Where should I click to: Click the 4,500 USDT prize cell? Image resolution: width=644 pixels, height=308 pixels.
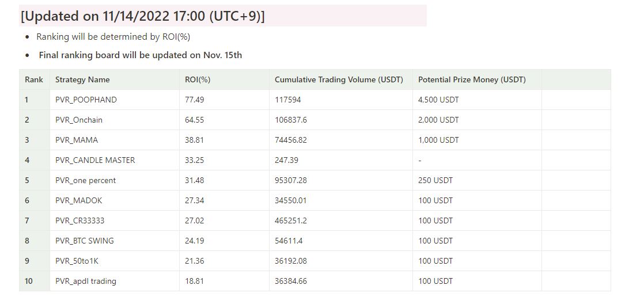click(477, 100)
